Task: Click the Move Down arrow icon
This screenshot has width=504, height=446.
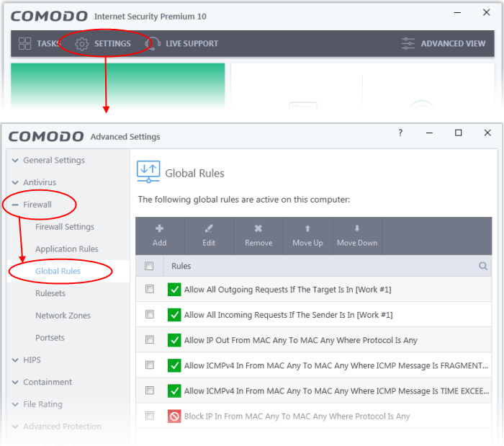Action: tap(357, 229)
